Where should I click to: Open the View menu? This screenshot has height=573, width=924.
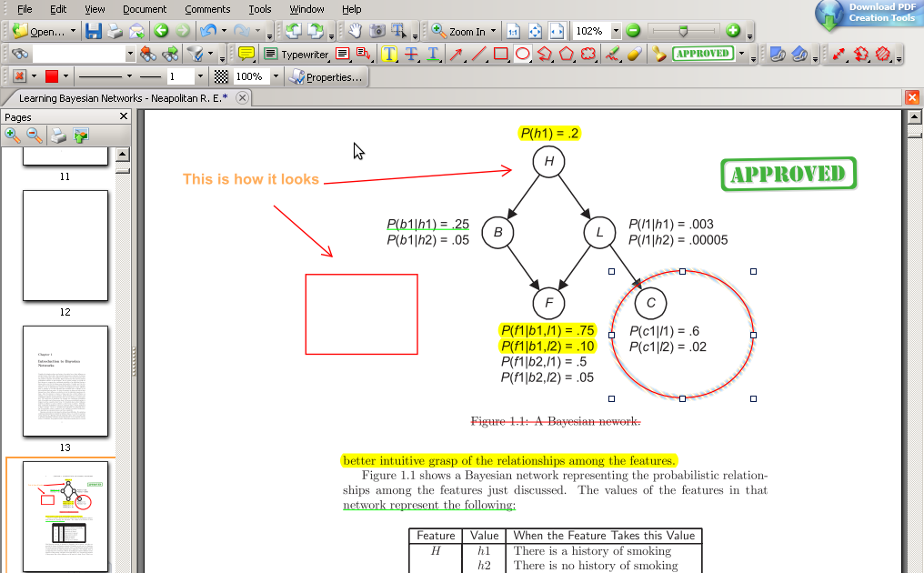[95, 9]
